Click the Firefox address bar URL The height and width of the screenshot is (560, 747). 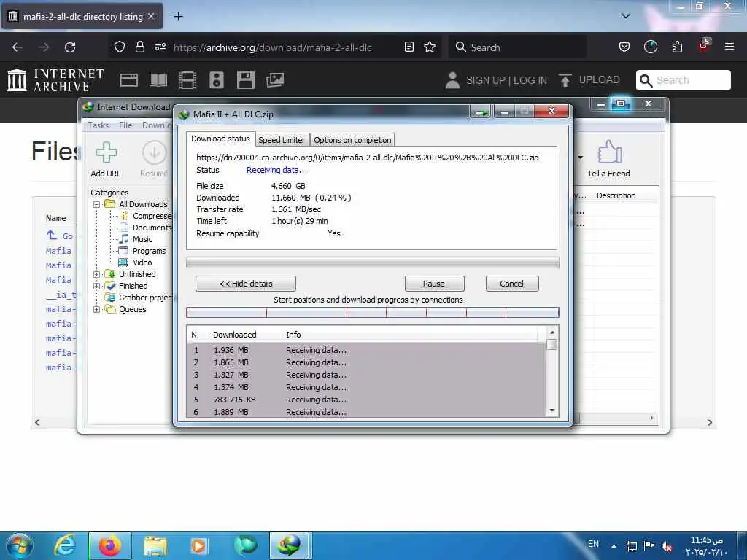click(273, 47)
